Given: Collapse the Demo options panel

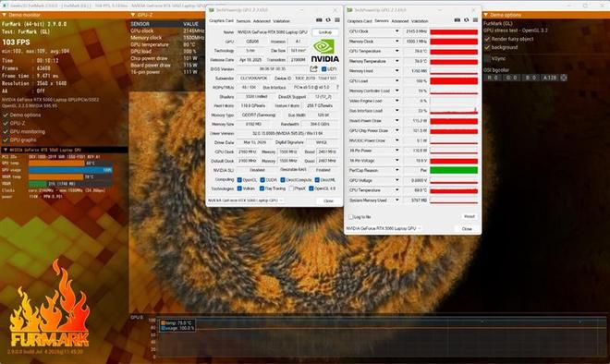Looking at the screenshot, I should [x=485, y=15].
